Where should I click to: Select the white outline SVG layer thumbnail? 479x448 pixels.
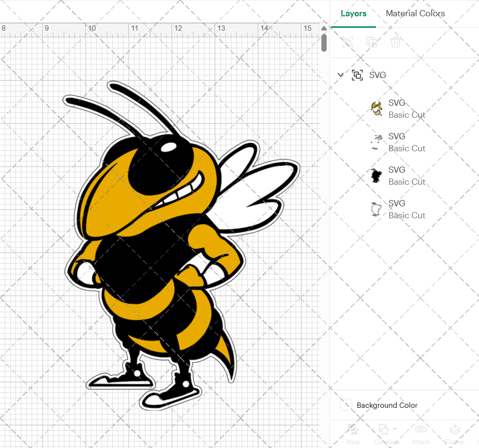(376, 209)
